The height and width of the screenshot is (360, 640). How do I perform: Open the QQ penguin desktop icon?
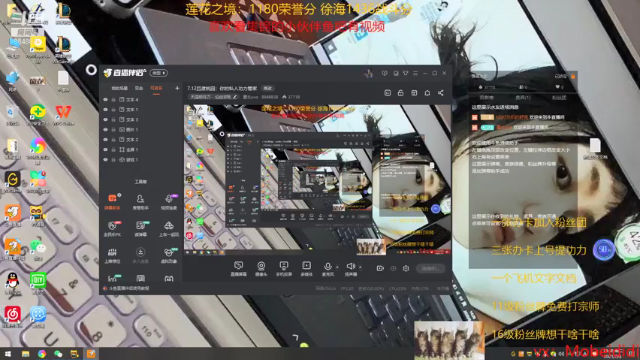point(13,284)
